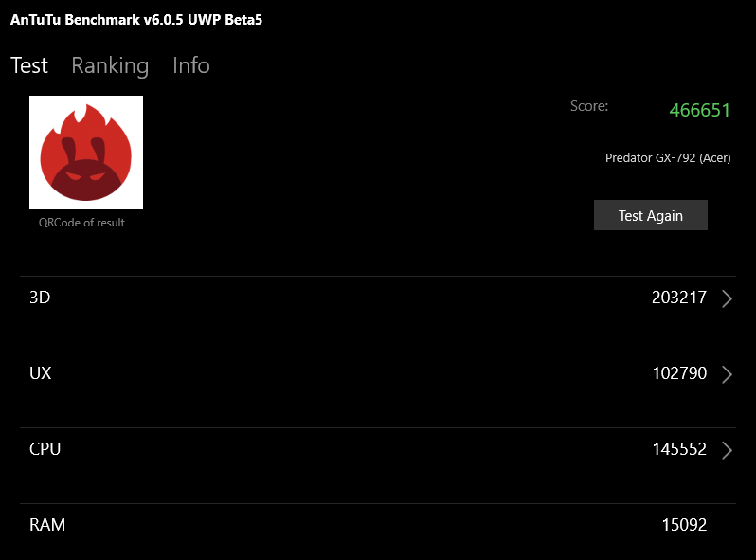Click the green total score 466651
Viewport: 756px width, 560px height.
(x=699, y=110)
